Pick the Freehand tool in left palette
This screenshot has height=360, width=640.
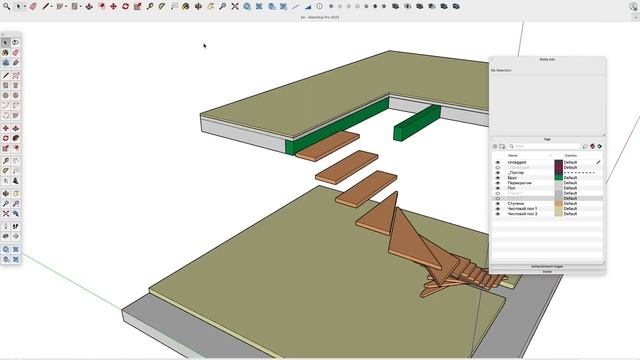16,76
